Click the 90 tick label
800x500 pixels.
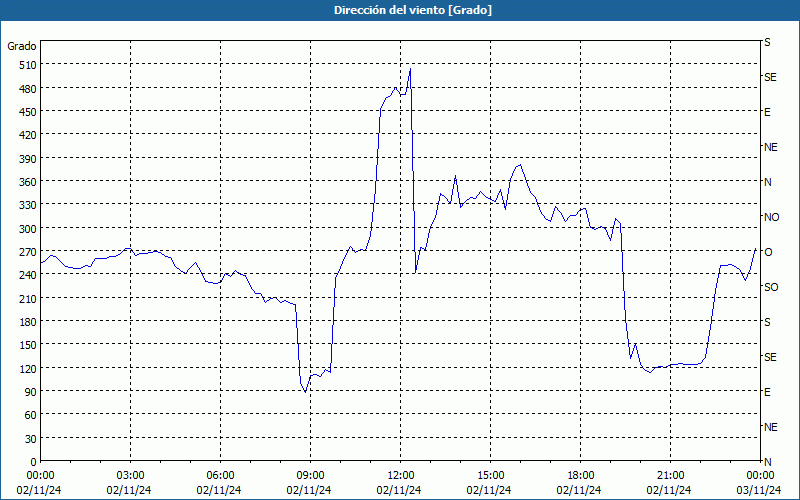pyautogui.click(x=30, y=392)
